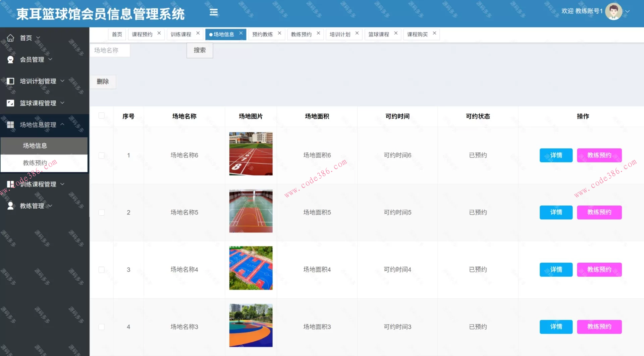This screenshot has width=644, height=356.
Task: Select the checkbox beside 场地名称4
Action: 102,269
